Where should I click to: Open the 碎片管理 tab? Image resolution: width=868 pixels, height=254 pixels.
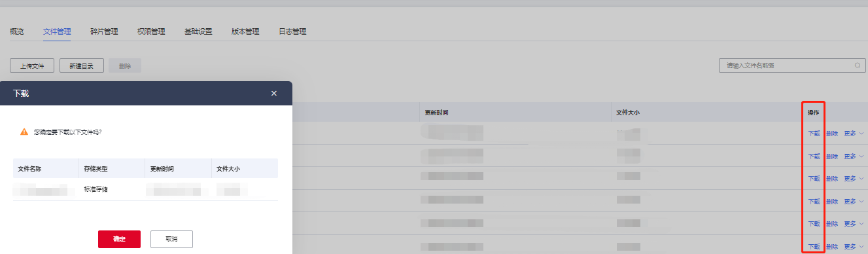[104, 31]
